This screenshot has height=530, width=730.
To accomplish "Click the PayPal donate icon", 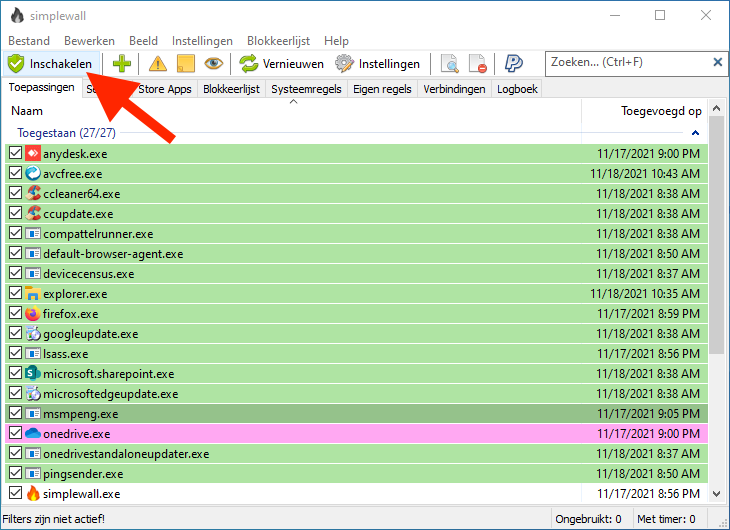I will [514, 64].
